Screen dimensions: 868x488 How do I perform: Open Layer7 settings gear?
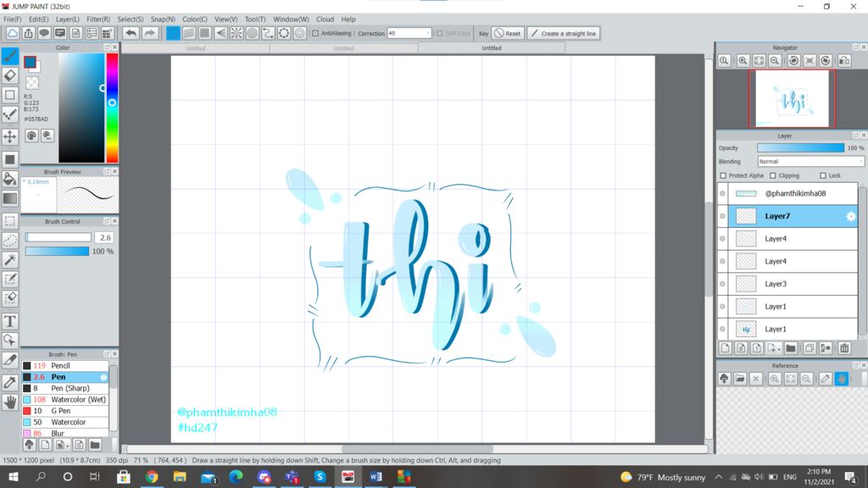pyautogui.click(x=851, y=216)
